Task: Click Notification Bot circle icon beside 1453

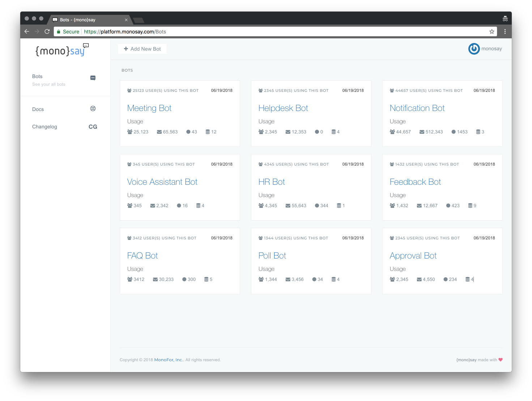Action: coord(454,132)
